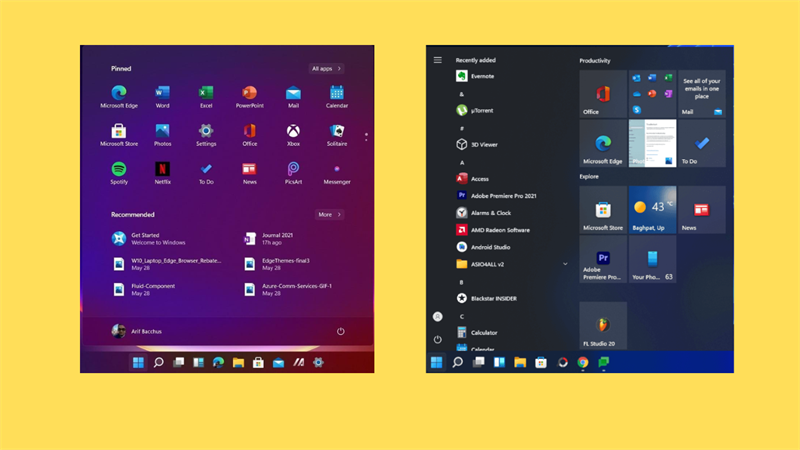Click the power icon in Windows 11 Start menu

pyautogui.click(x=340, y=331)
